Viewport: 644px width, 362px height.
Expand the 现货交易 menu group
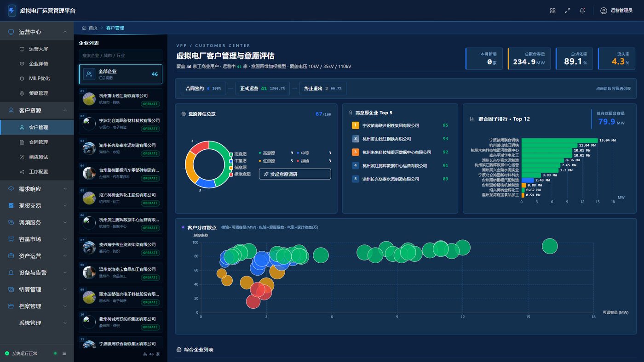coord(37,205)
